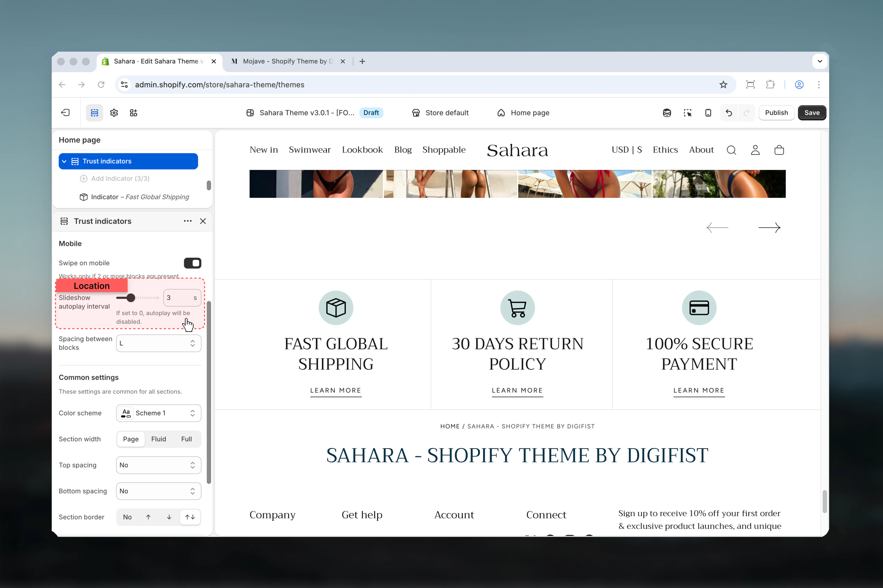The width and height of the screenshot is (883, 588).
Task: Set Section border to No
Action: pos(127,517)
